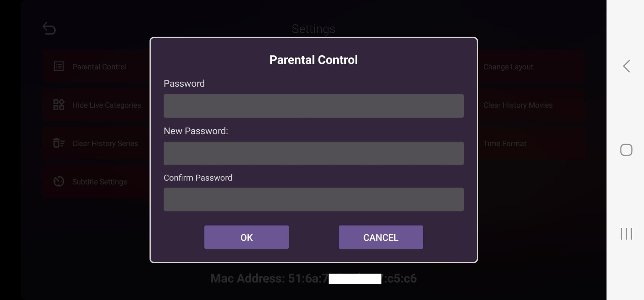Select the Clear History Movies option
The width and height of the screenshot is (644, 300).
(518, 105)
